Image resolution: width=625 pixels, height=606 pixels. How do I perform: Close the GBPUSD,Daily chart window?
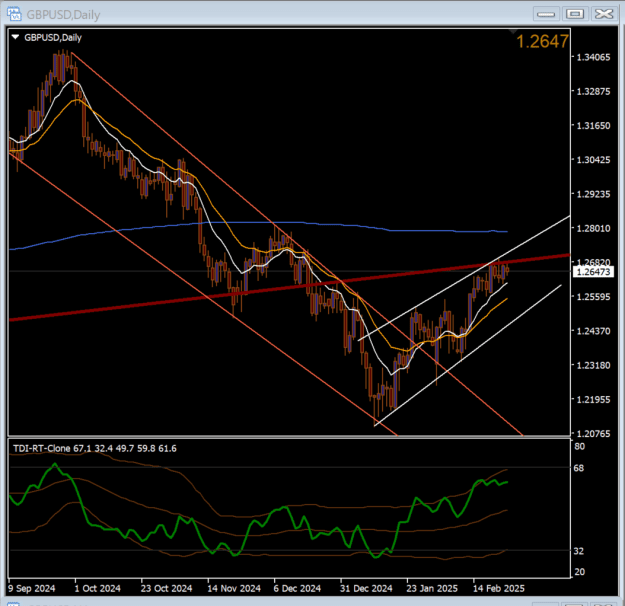coord(604,14)
